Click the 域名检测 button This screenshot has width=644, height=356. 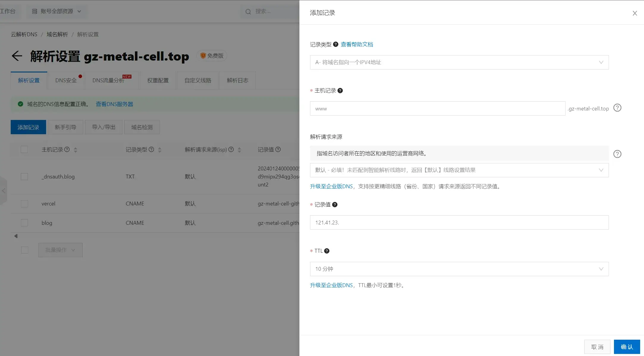coord(142,127)
